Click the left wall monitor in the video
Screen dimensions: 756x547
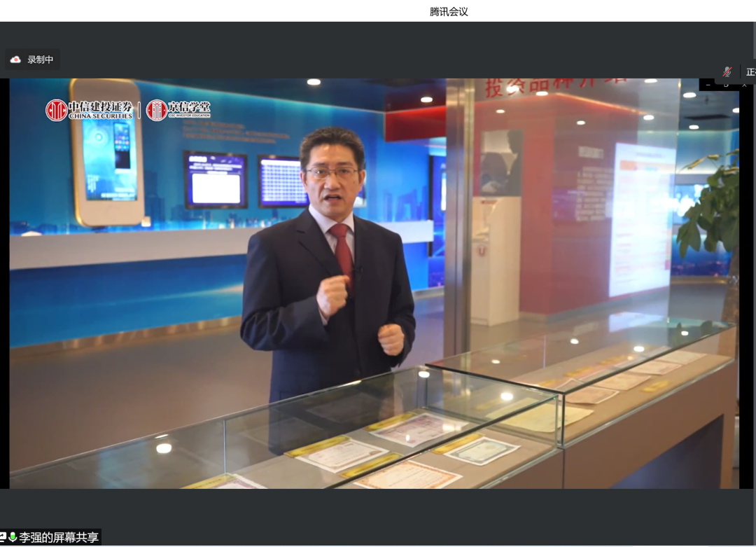point(215,179)
